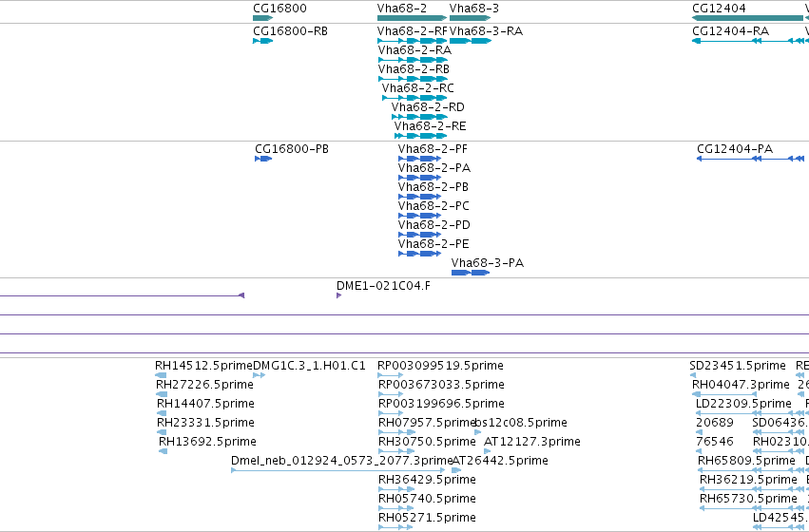Screen dimensions: 809x532
Task: Select EST DMG1C.3_1.H01.C1
Action: click(309, 366)
